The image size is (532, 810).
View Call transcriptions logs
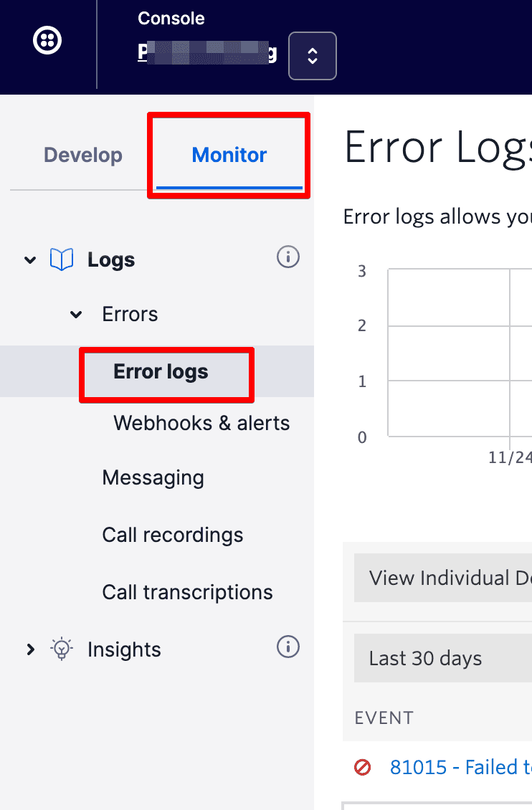tap(187, 592)
